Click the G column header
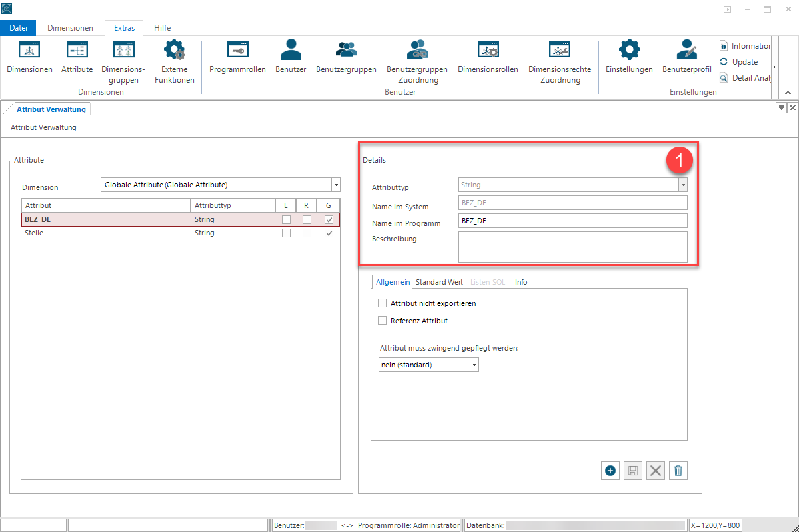 click(x=329, y=205)
